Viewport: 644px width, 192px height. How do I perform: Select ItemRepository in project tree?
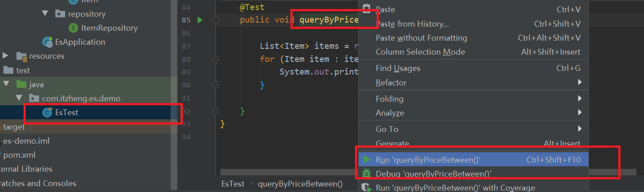(109, 28)
